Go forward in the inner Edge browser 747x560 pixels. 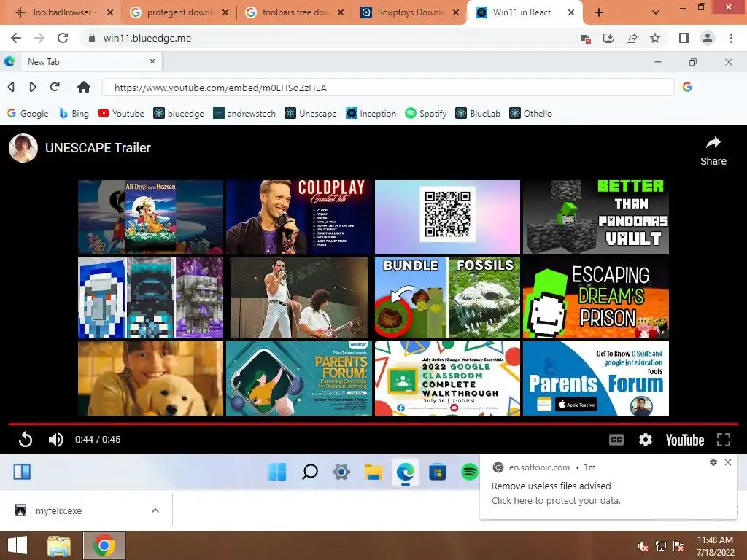click(x=32, y=87)
